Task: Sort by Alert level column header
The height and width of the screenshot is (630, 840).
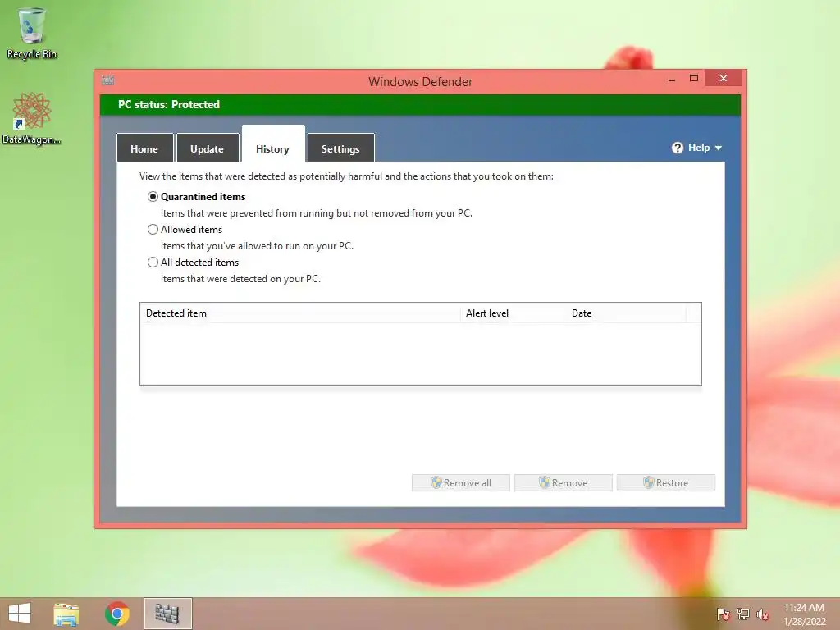Action: pos(514,313)
